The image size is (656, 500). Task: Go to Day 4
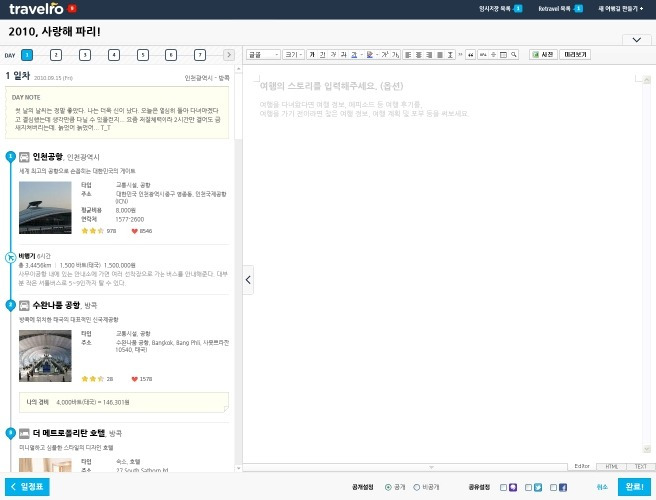[x=114, y=55]
